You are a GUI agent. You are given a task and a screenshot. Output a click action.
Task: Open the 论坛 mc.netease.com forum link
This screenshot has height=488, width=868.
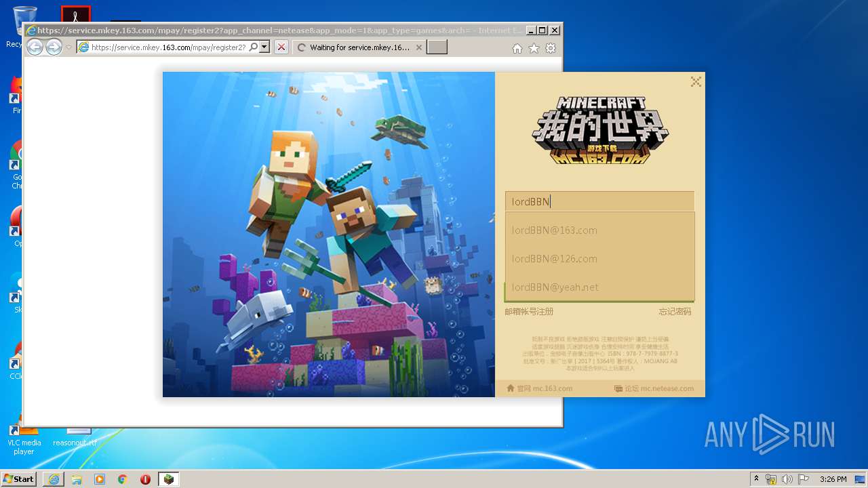coord(654,388)
